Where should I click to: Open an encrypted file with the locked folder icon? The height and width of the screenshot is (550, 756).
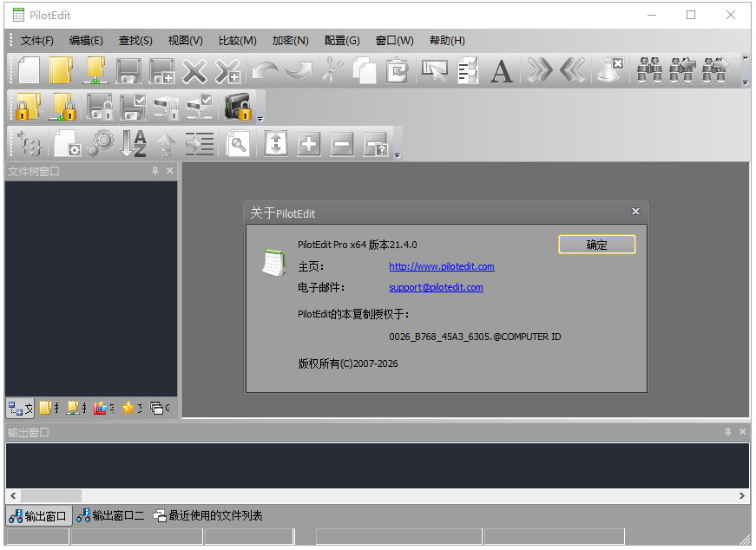coord(28,107)
